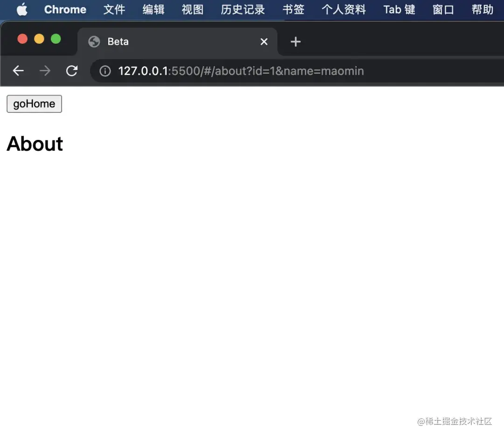
Task: Close the Beta tab with its X icon
Action: tap(264, 42)
